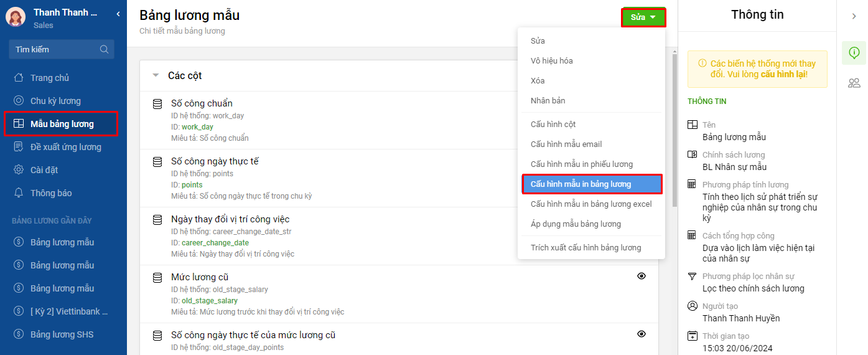Open Cấu hình mẫu email option
Viewport: 868px width, 355px height.
pyautogui.click(x=591, y=144)
